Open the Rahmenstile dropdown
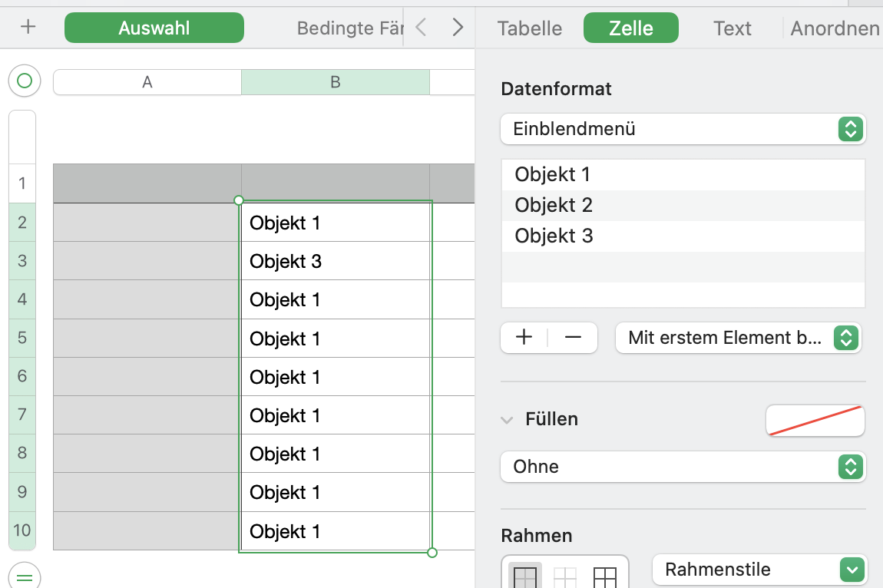 click(x=759, y=570)
